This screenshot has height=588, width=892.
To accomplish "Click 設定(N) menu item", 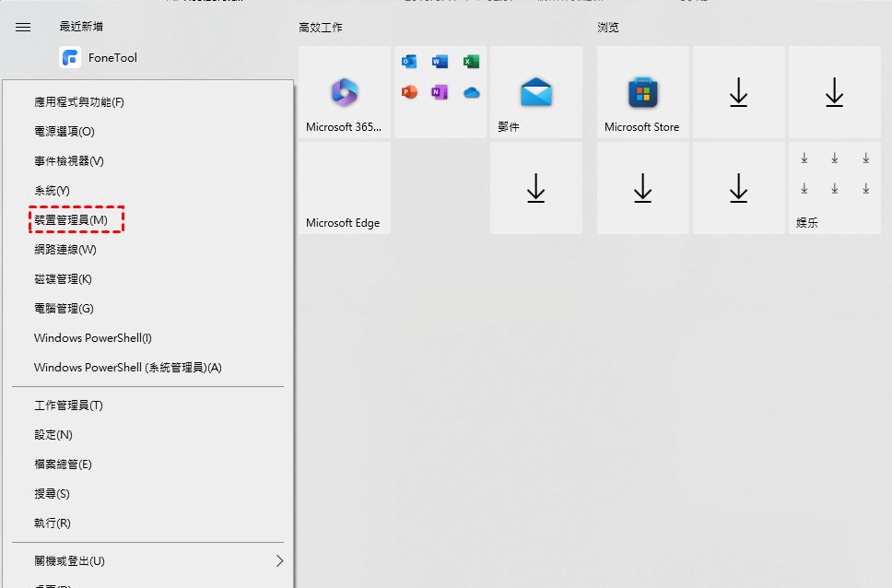I will (x=53, y=435).
